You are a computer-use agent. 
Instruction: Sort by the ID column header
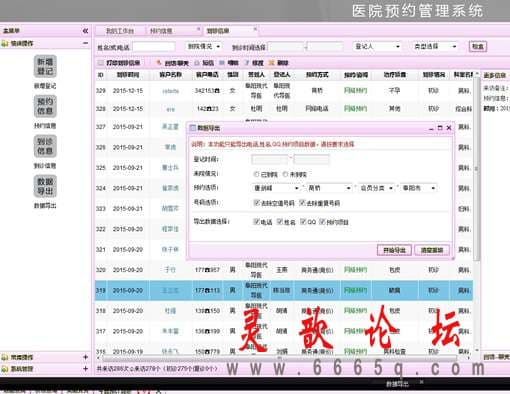click(x=100, y=75)
